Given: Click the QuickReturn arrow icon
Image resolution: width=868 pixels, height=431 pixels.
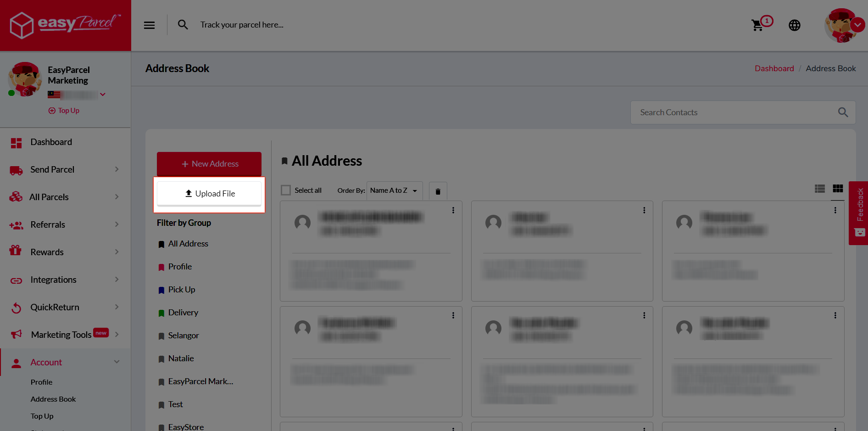Looking at the screenshot, I should (16, 308).
